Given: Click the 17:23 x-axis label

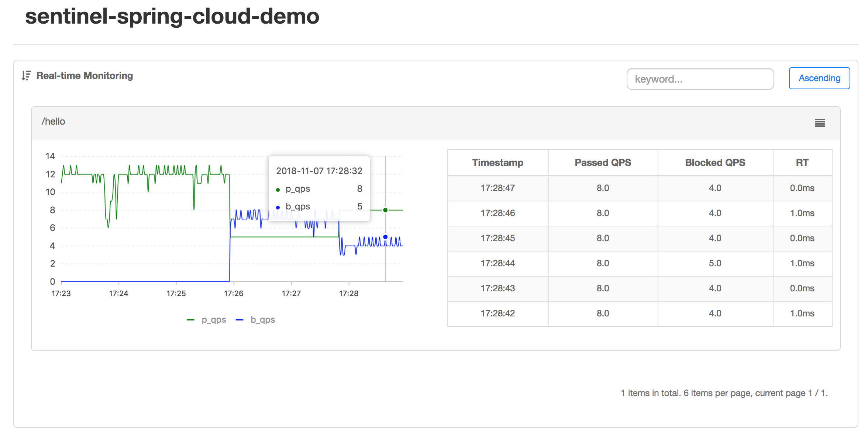Looking at the screenshot, I should pyautogui.click(x=61, y=294).
